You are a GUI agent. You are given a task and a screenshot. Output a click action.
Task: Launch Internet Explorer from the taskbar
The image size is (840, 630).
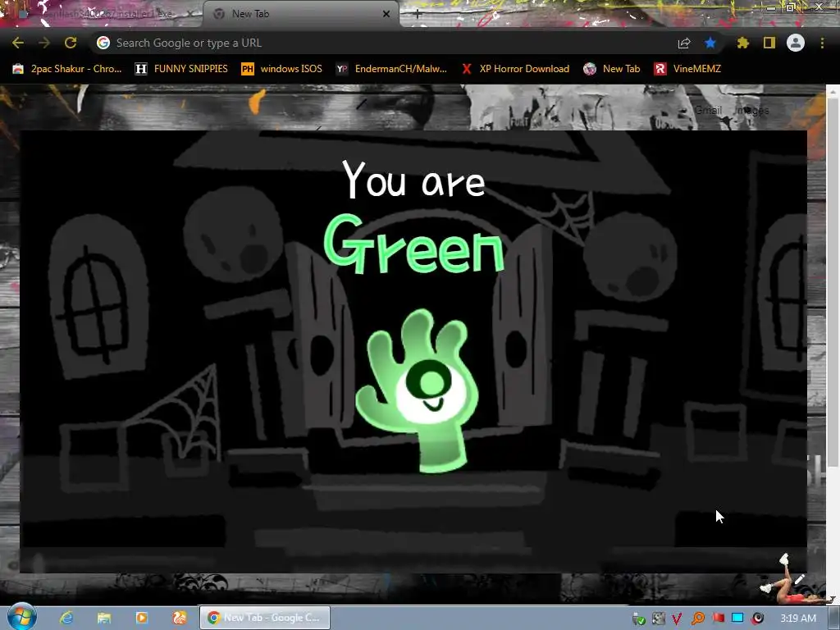pyautogui.click(x=66, y=618)
